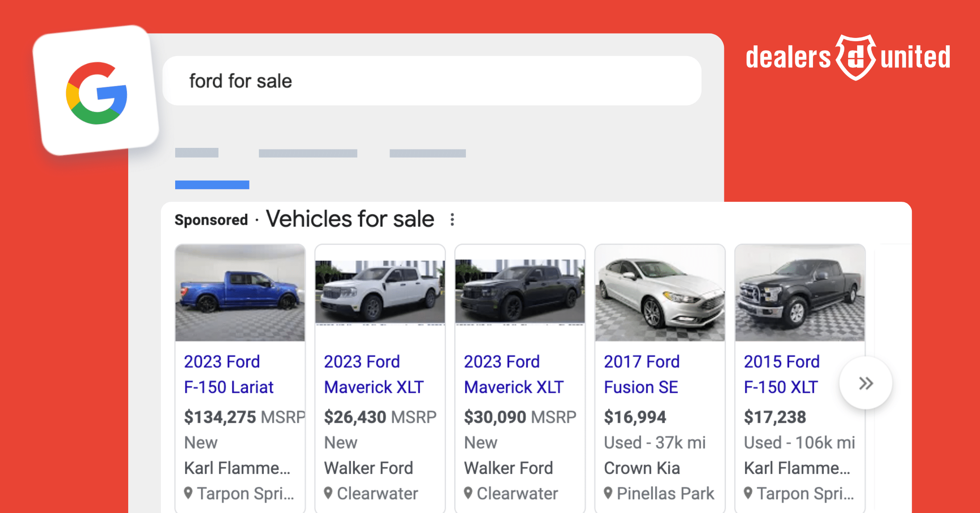Screen dimensions: 980x513
Task: Open the 2015 Ford F-150 XLT link
Action: pos(782,374)
